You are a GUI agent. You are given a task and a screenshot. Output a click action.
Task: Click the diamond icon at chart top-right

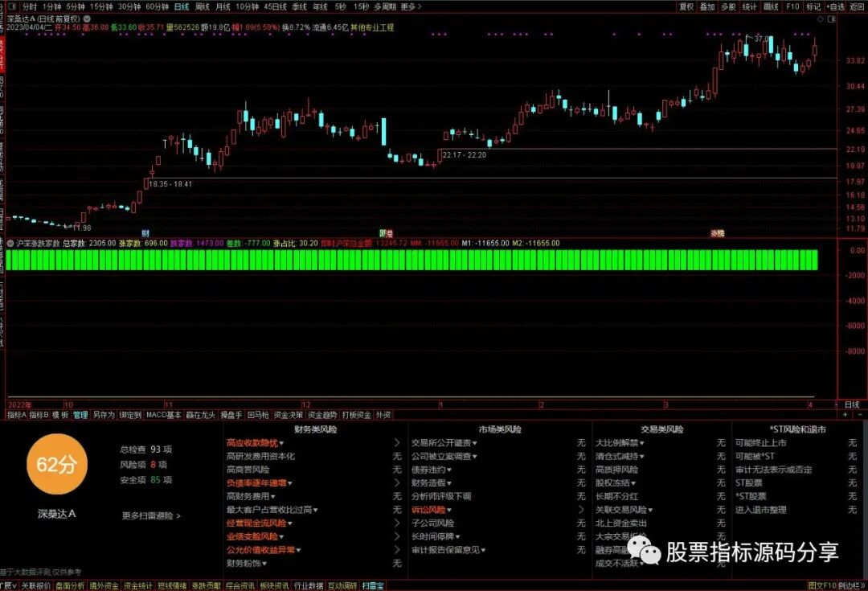821,18
